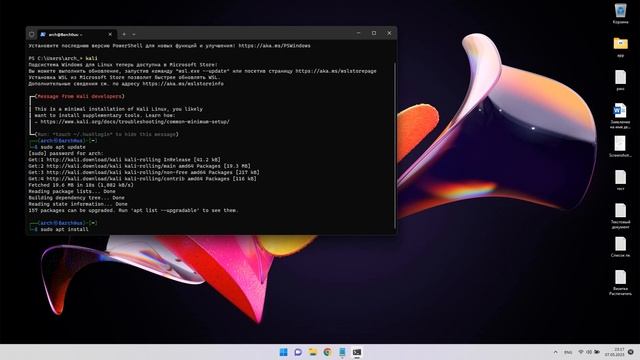Open the Wi-Fi network tray icon
Image resolution: width=640 pixels, height=360 pixels.
point(581,352)
